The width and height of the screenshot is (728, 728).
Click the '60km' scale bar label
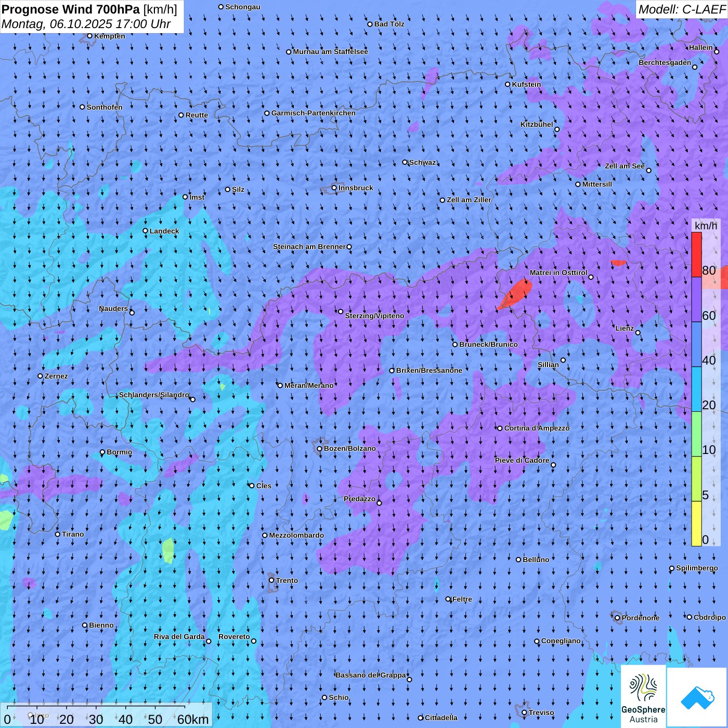click(193, 719)
